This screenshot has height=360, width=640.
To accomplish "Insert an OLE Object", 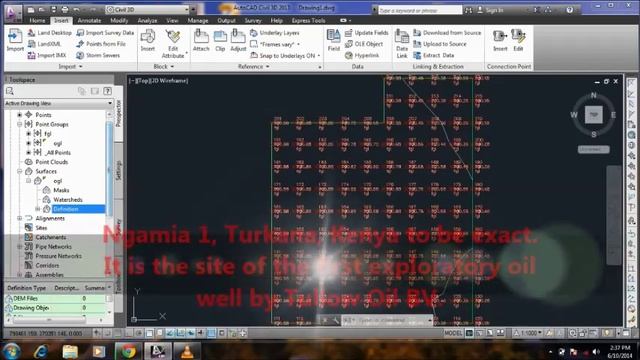I will [x=364, y=44].
